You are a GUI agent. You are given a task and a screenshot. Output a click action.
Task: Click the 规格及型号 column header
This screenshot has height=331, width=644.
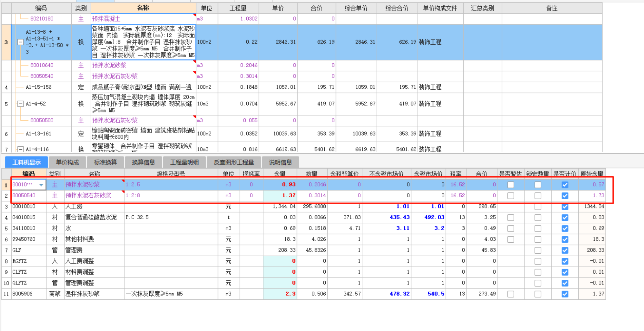pyautogui.click(x=171, y=174)
